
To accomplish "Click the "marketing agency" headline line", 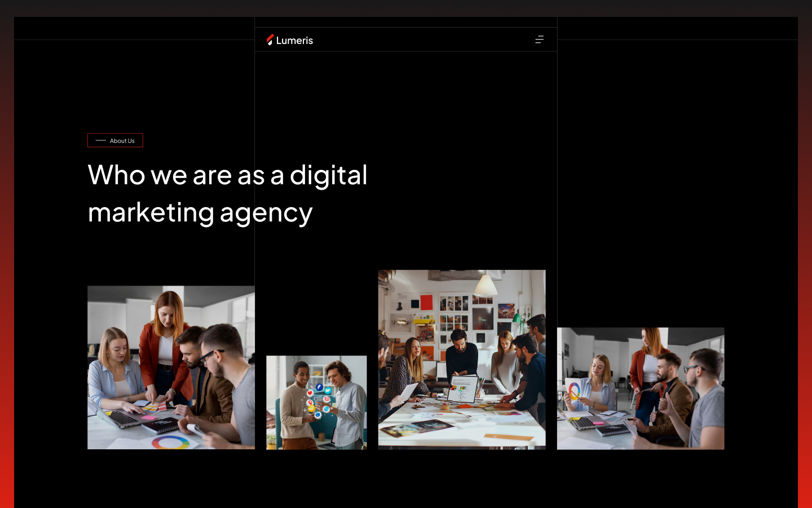I will tap(200, 213).
